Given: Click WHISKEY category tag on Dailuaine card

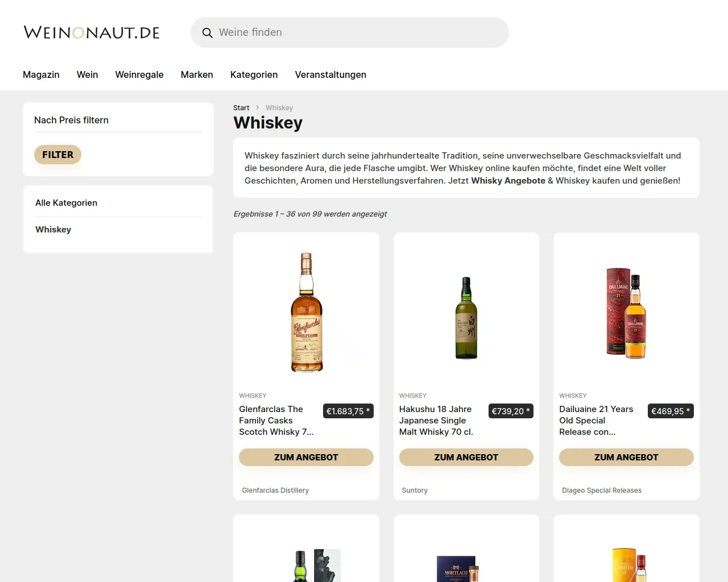Looking at the screenshot, I should (573, 396).
